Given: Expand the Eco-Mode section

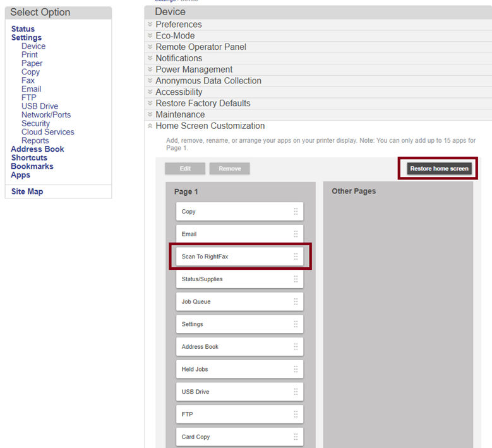Looking at the screenshot, I should click(175, 36).
